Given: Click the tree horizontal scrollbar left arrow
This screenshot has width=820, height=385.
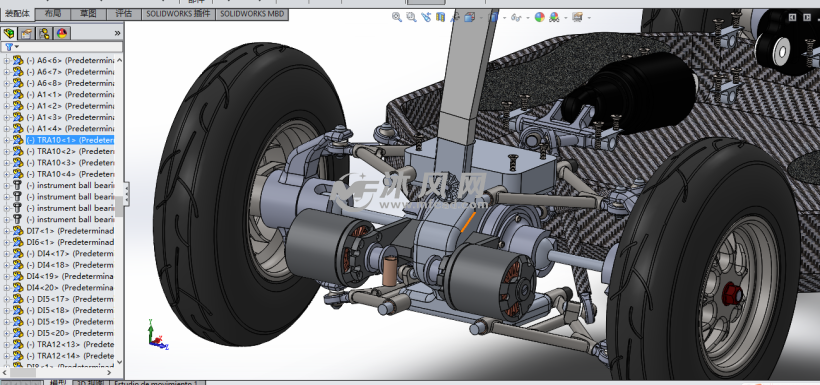Looking at the screenshot, I should (x=5, y=373).
